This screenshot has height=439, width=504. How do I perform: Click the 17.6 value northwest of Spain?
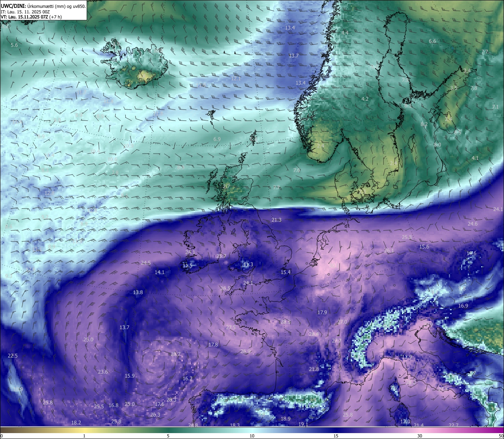(x=159, y=404)
